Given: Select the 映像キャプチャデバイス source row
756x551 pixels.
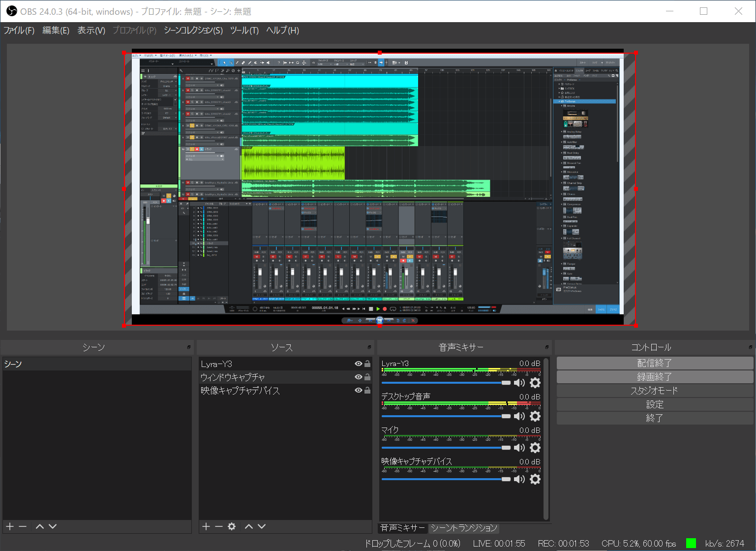Looking at the screenshot, I should tap(285, 390).
